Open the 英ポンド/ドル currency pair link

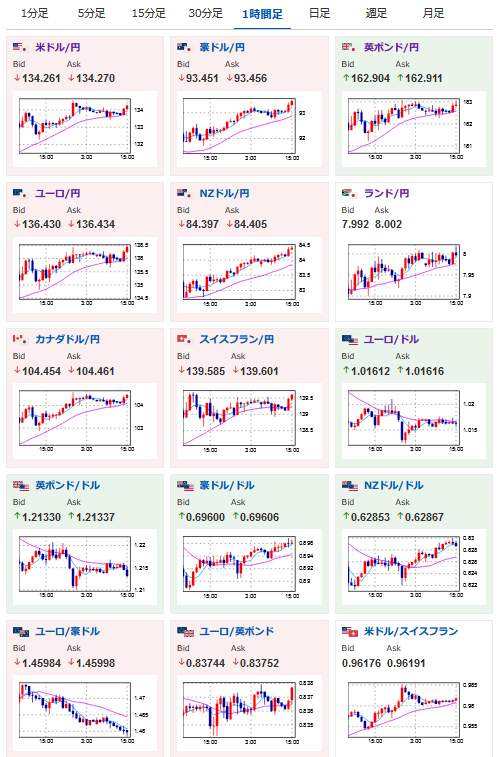tap(68, 486)
